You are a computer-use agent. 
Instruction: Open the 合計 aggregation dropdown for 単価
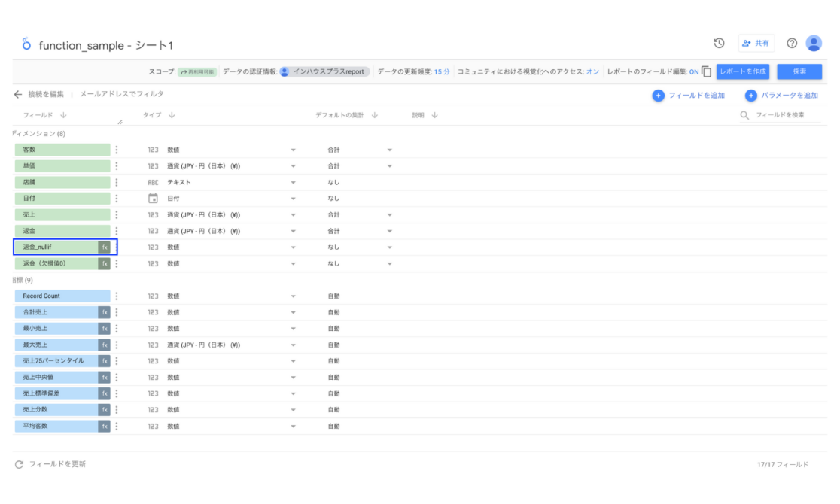tap(389, 165)
